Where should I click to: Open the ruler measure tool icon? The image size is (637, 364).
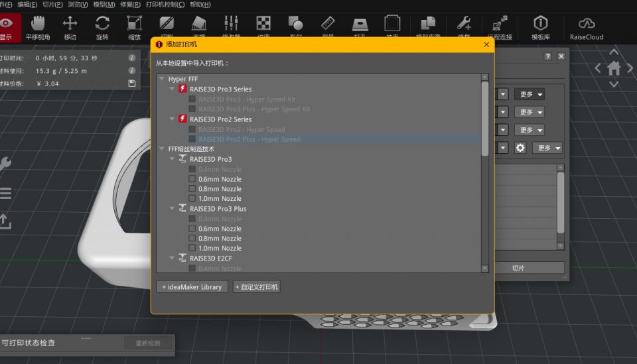[328, 23]
